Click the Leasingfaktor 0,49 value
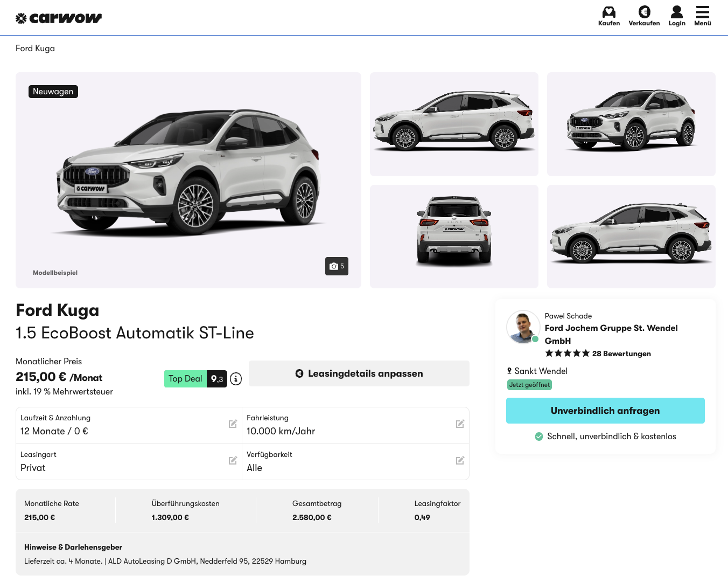728x582 pixels. coord(422,517)
